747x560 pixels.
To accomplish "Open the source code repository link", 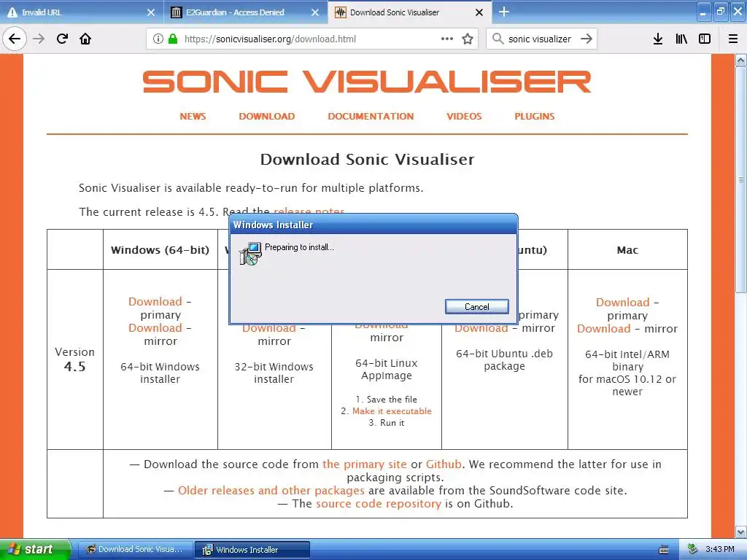I will click(x=379, y=504).
